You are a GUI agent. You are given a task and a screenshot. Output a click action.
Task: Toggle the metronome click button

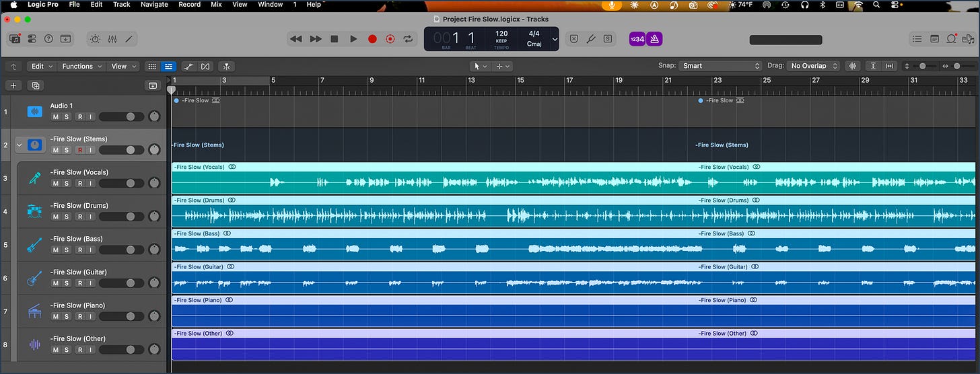point(654,39)
